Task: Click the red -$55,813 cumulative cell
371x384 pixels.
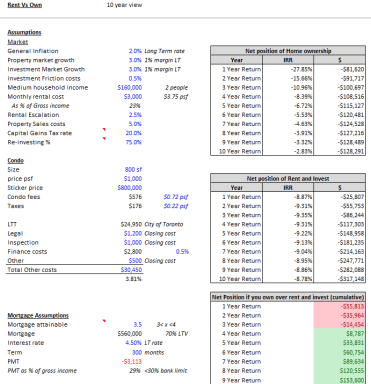Action: pos(339,306)
